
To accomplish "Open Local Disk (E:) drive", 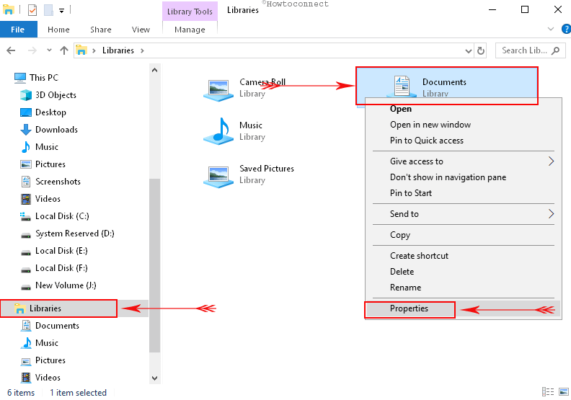I will click(x=54, y=251).
